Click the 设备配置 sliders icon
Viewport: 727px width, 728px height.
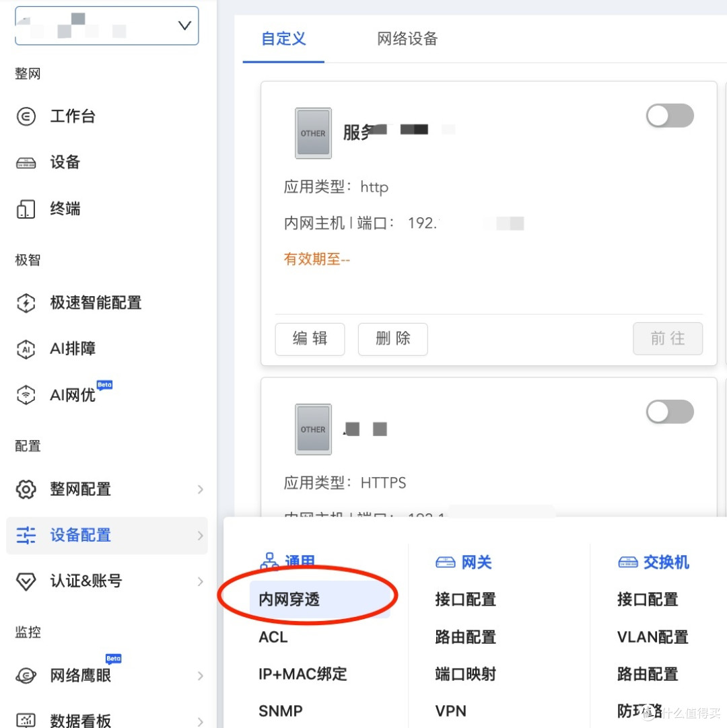pos(26,536)
